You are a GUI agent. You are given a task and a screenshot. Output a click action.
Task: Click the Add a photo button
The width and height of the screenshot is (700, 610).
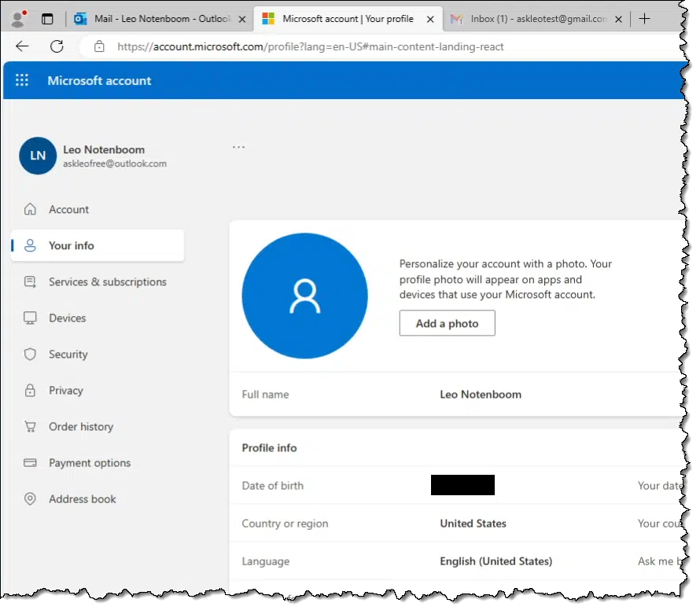coord(447,323)
